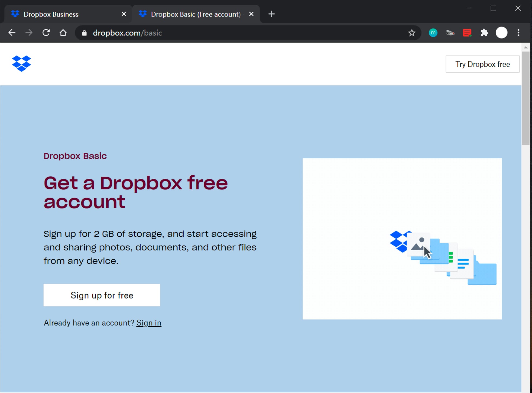Viewport: 532px width, 393px height.
Task: Open the Extensions puzzle-piece menu
Action: click(x=484, y=33)
